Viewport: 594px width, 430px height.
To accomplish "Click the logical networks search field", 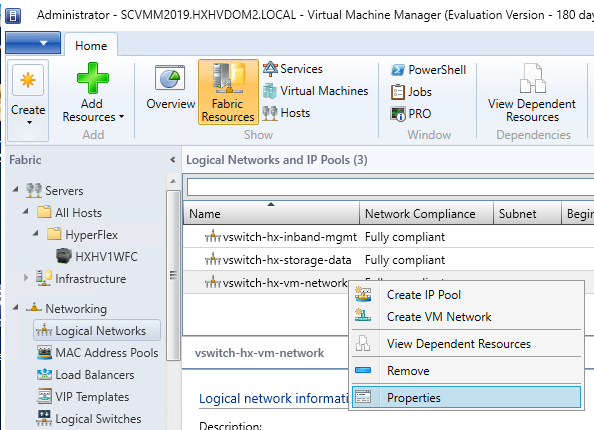I will [x=390, y=187].
